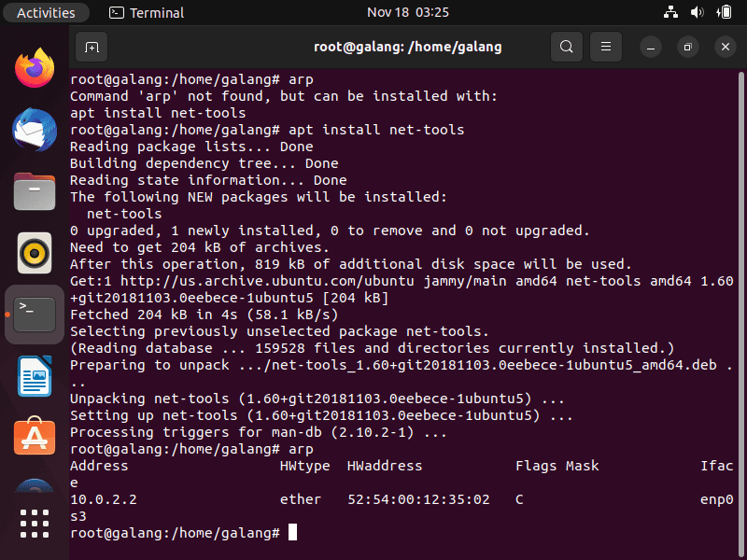The height and width of the screenshot is (560, 747).
Task: Open the battery power system menu
Action: [x=725, y=12]
